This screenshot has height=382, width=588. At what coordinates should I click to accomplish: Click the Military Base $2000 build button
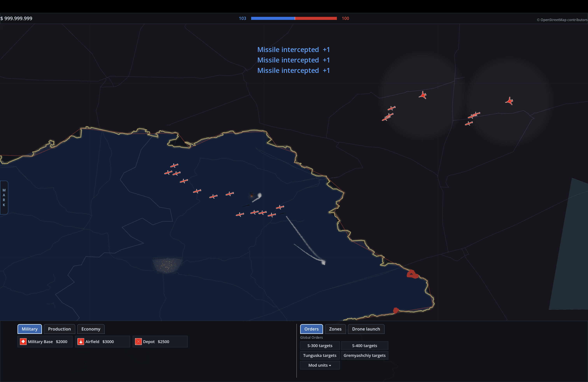[x=45, y=342]
